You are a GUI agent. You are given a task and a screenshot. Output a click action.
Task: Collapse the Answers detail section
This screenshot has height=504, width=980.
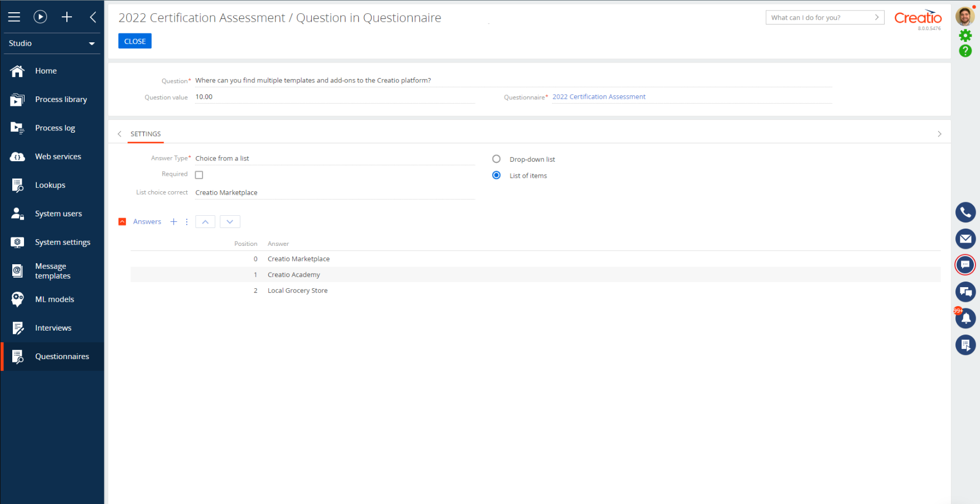tap(123, 222)
